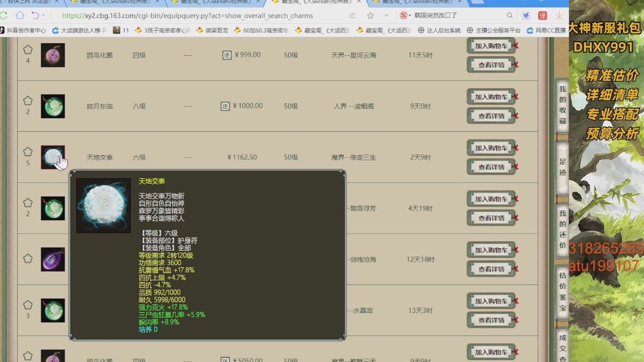Click Sogou search engine icon
The image size is (644, 362).
point(404,16)
